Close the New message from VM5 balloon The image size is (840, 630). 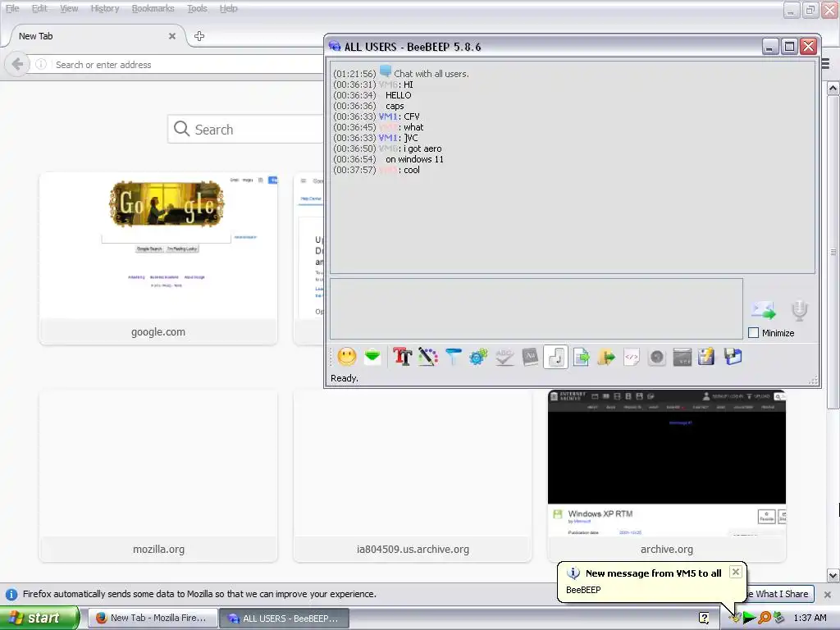point(736,572)
